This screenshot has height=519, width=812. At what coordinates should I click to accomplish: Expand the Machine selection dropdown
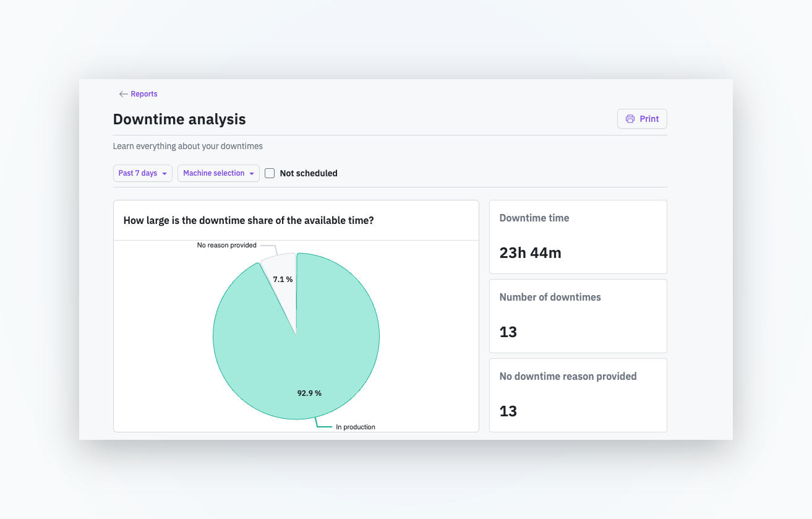(218, 173)
